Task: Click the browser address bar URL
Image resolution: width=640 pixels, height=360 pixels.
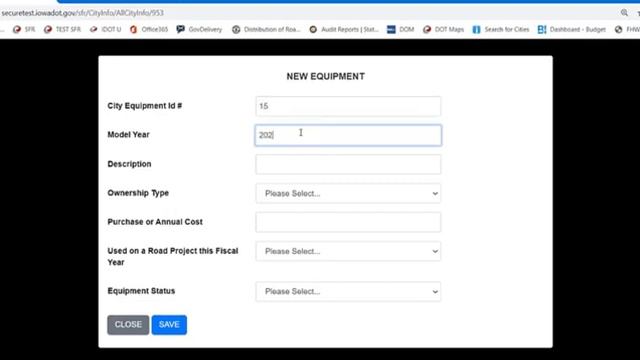Action: (82, 13)
